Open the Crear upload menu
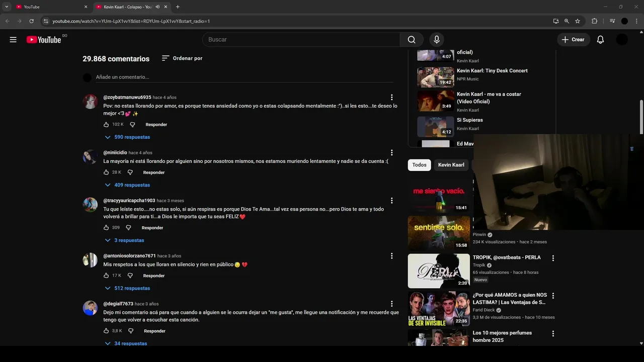Viewport: 644px width, 362px height. [573, 40]
